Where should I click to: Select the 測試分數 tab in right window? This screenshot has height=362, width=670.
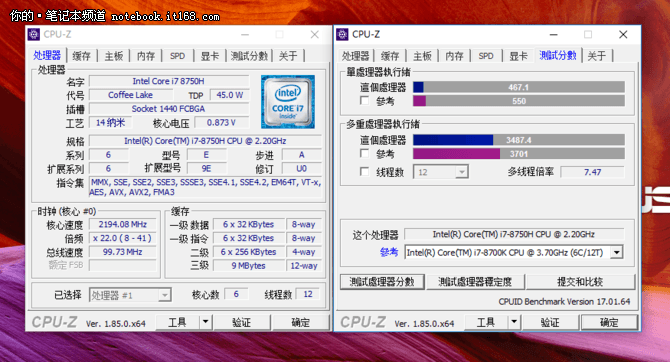click(x=558, y=56)
